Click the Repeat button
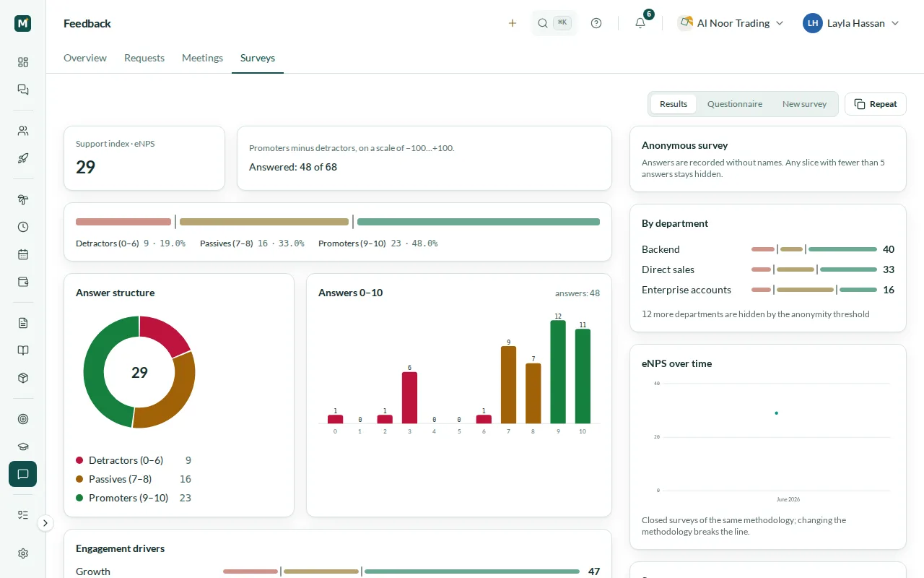Viewport: 924px width, 578px height. point(876,104)
